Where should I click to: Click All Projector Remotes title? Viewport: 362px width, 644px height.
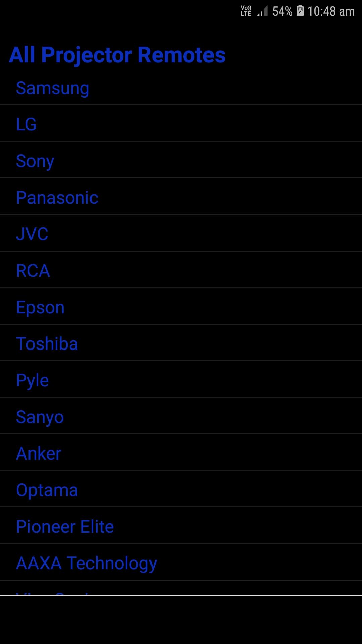[117, 55]
